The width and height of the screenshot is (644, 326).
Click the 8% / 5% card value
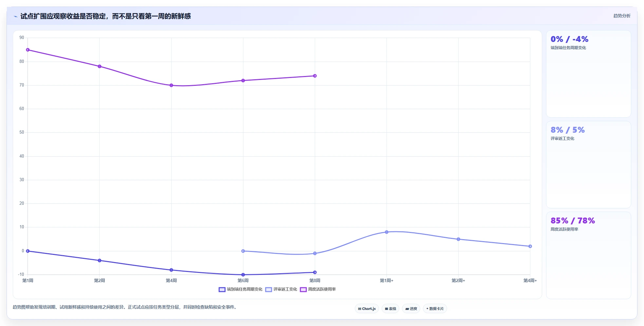[x=567, y=130]
